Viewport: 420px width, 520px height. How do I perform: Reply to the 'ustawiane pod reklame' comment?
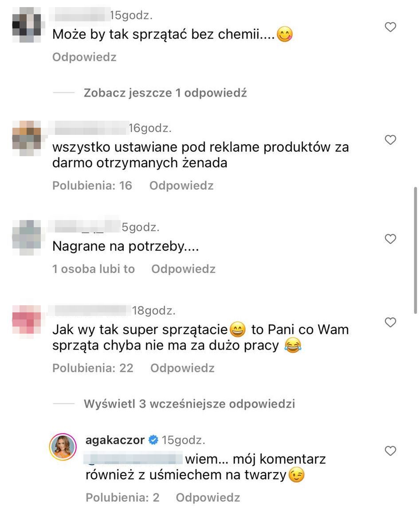click(181, 185)
